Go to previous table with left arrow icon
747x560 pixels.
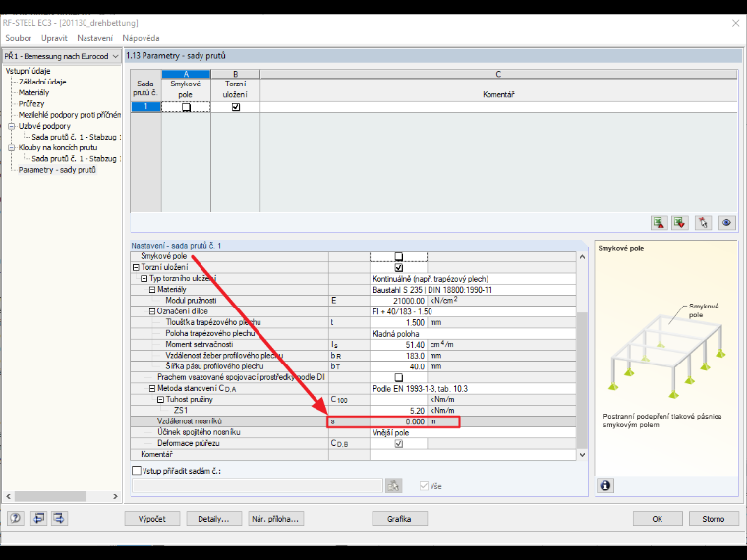(38, 518)
